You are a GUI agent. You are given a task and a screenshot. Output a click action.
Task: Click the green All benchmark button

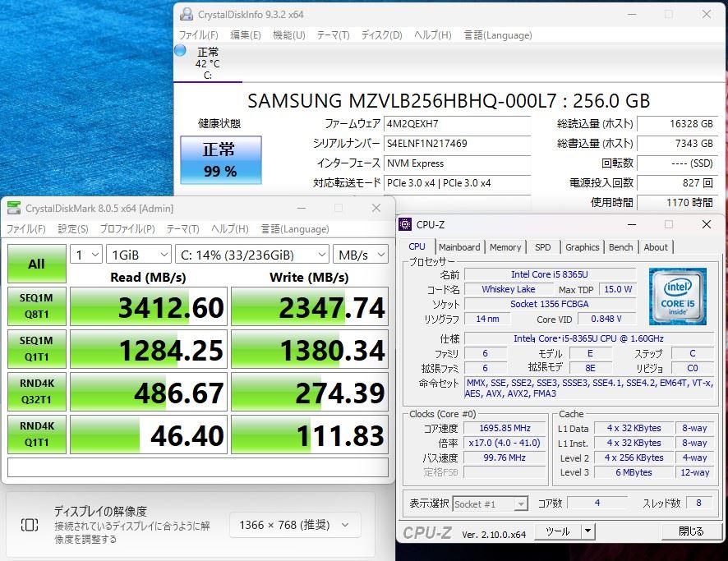(37, 264)
